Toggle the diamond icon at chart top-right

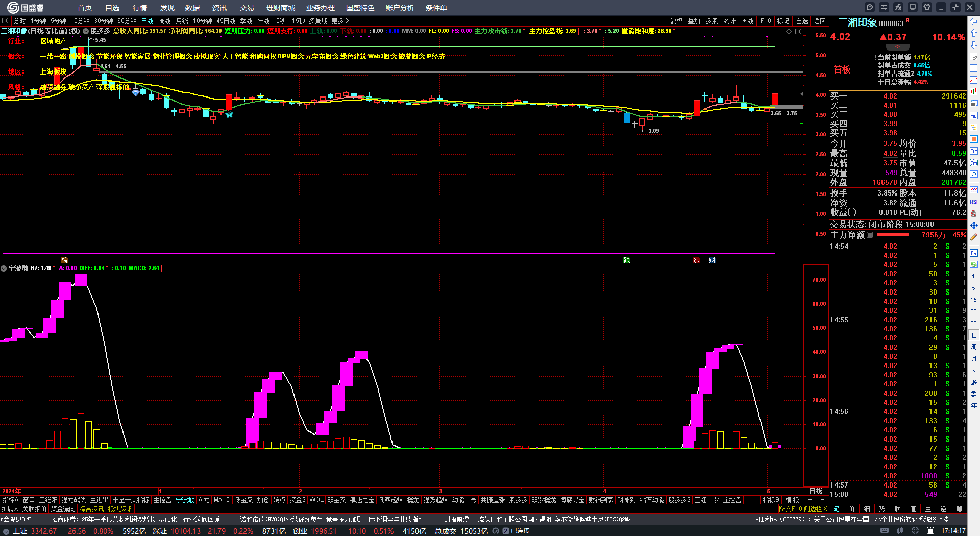pos(789,31)
